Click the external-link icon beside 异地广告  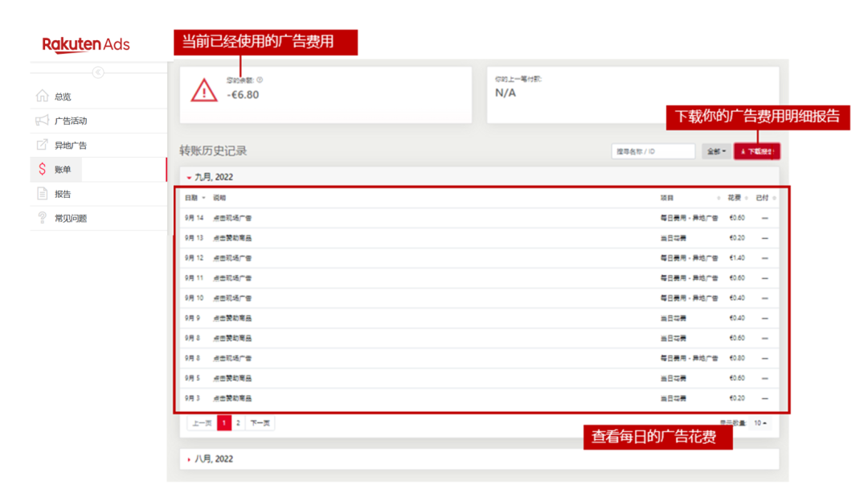[42, 145]
